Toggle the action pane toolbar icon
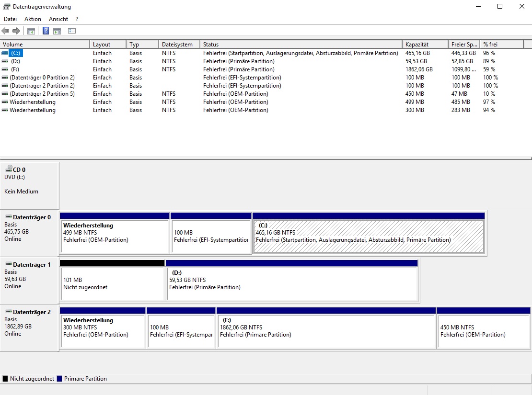Image resolution: width=532 pixels, height=395 pixels. (x=57, y=31)
